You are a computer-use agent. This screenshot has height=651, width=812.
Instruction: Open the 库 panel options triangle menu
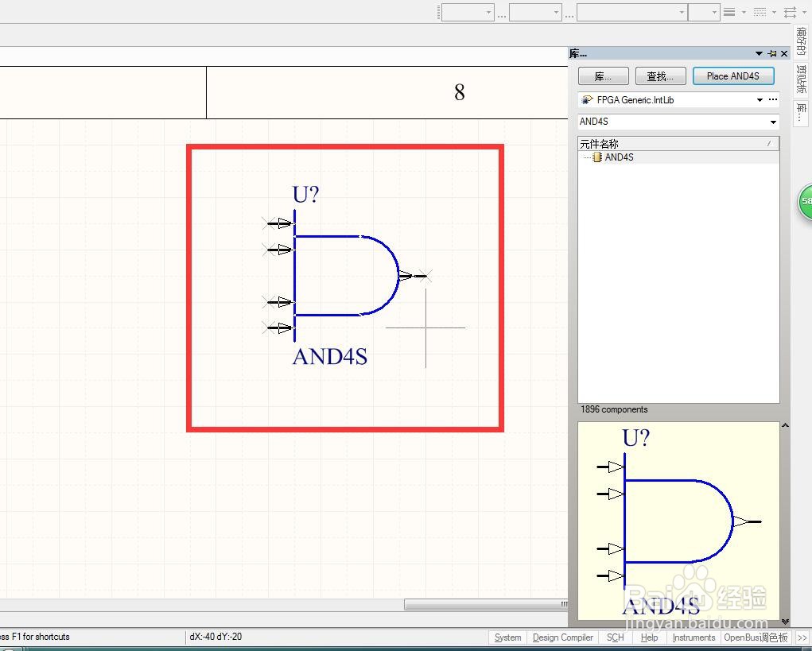click(x=760, y=53)
